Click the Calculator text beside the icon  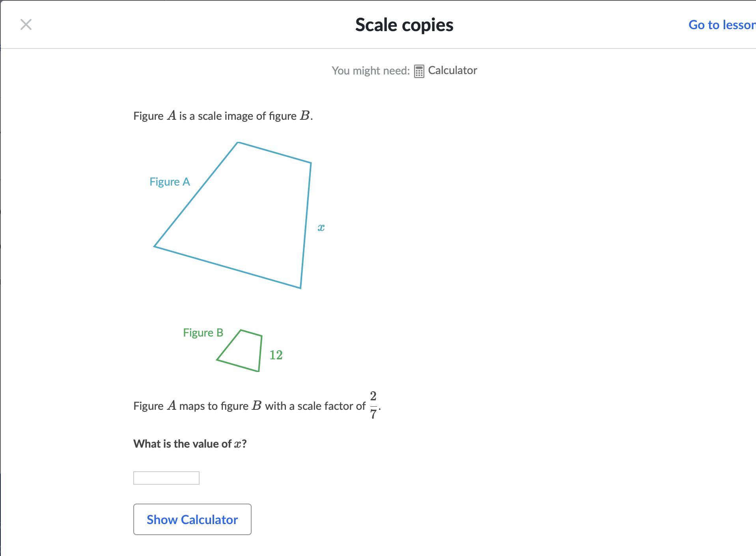click(x=452, y=70)
